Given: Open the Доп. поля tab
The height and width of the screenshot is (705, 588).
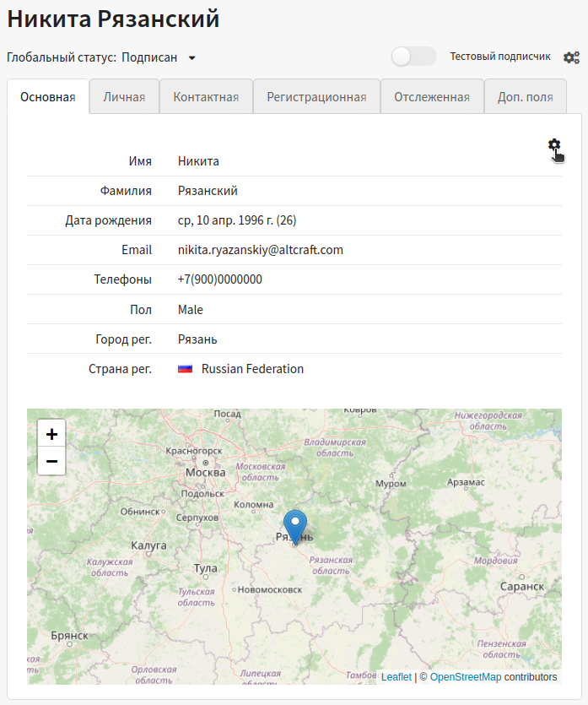Looking at the screenshot, I should click(x=525, y=96).
